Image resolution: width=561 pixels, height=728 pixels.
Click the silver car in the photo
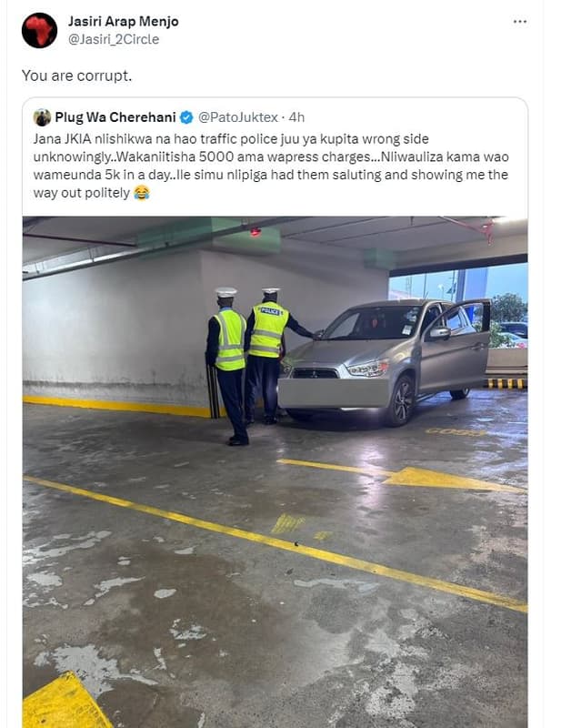point(385,360)
